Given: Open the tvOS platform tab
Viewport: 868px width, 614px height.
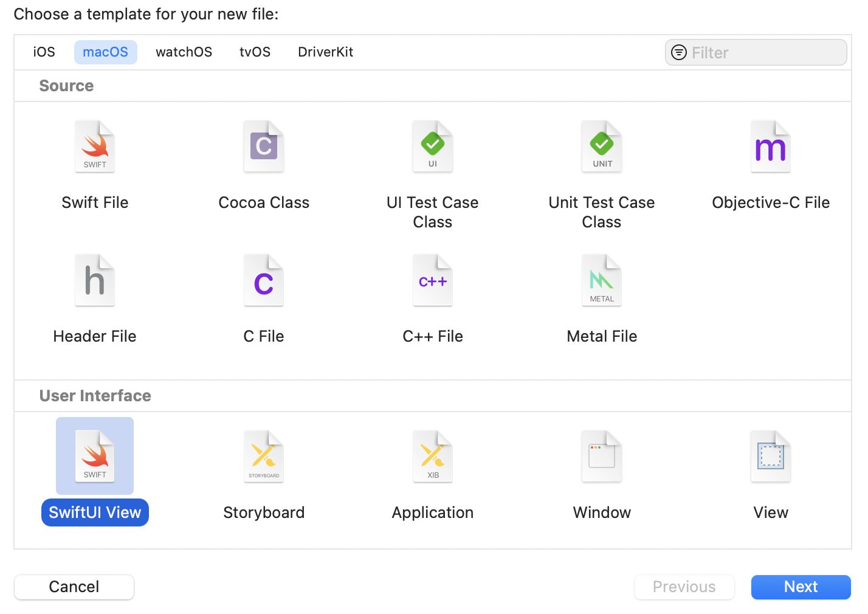Looking at the screenshot, I should [255, 52].
